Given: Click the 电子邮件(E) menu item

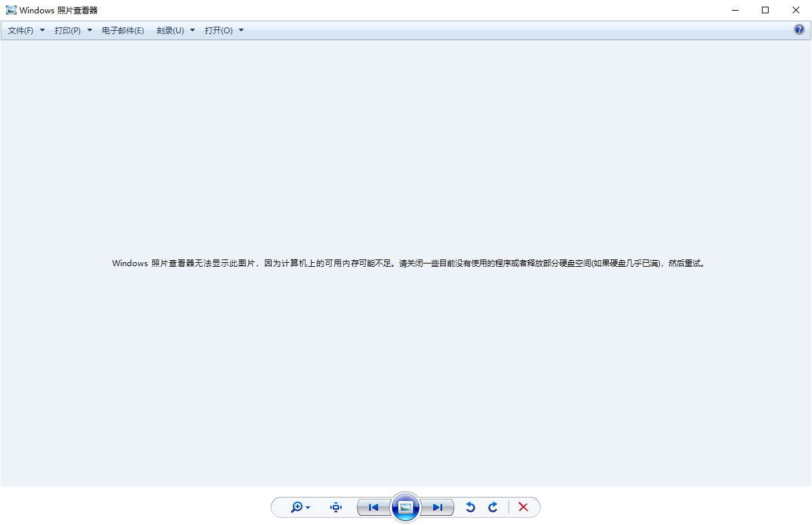Looking at the screenshot, I should click(x=123, y=31).
